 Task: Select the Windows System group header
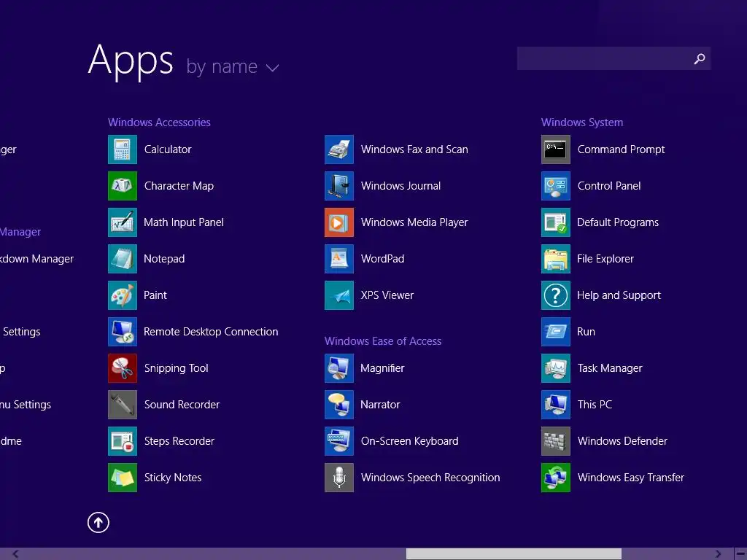pyautogui.click(x=582, y=122)
